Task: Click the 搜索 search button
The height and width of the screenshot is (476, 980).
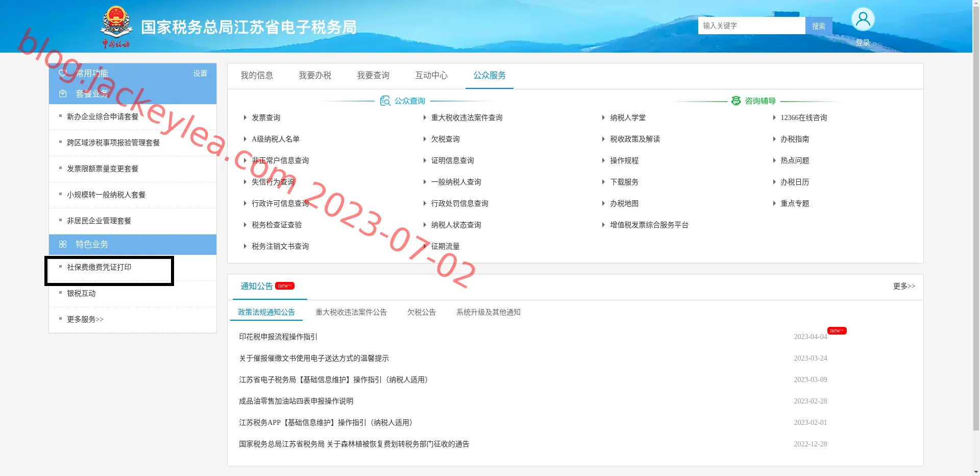Action: pos(819,26)
